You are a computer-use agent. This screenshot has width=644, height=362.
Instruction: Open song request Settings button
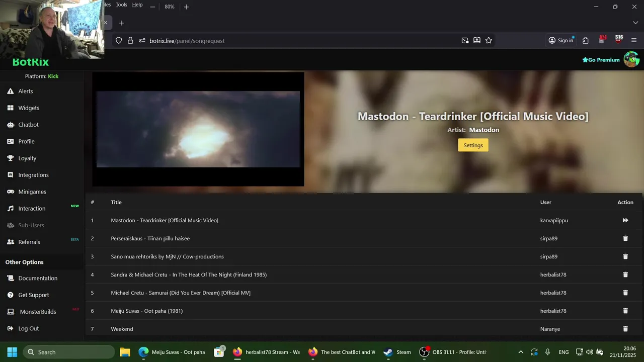click(473, 145)
